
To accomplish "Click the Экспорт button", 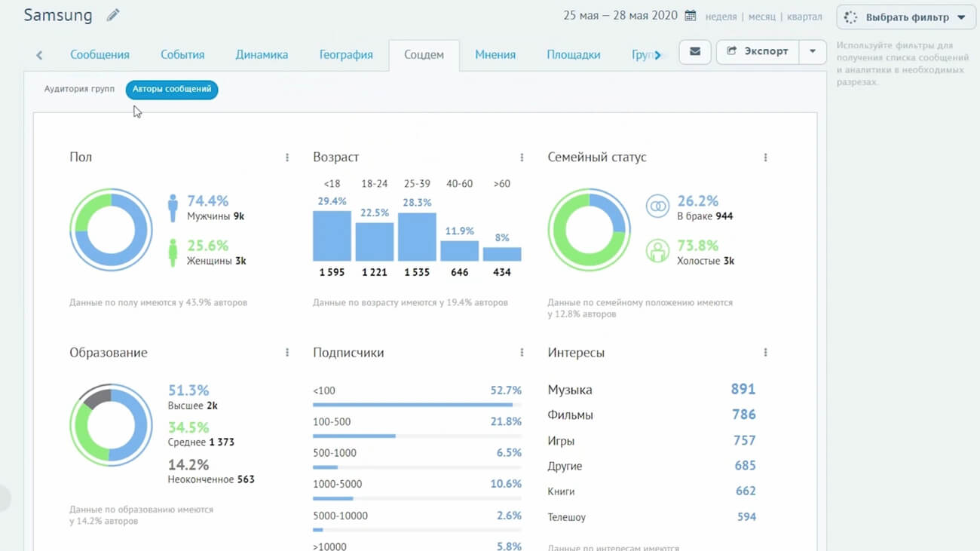I will click(x=757, y=52).
